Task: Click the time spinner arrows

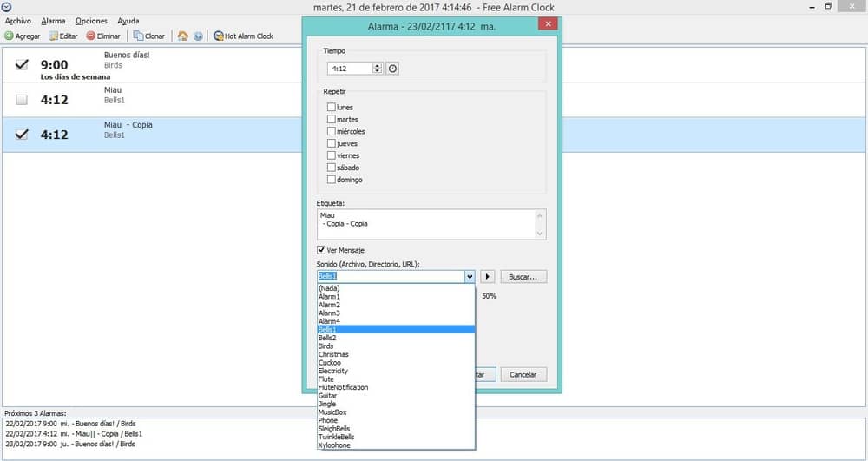Action: [378, 69]
